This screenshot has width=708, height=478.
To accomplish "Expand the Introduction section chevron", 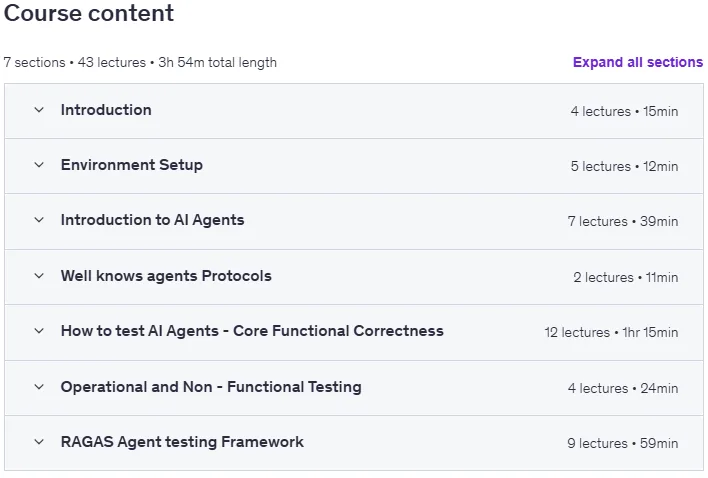I will (x=39, y=110).
